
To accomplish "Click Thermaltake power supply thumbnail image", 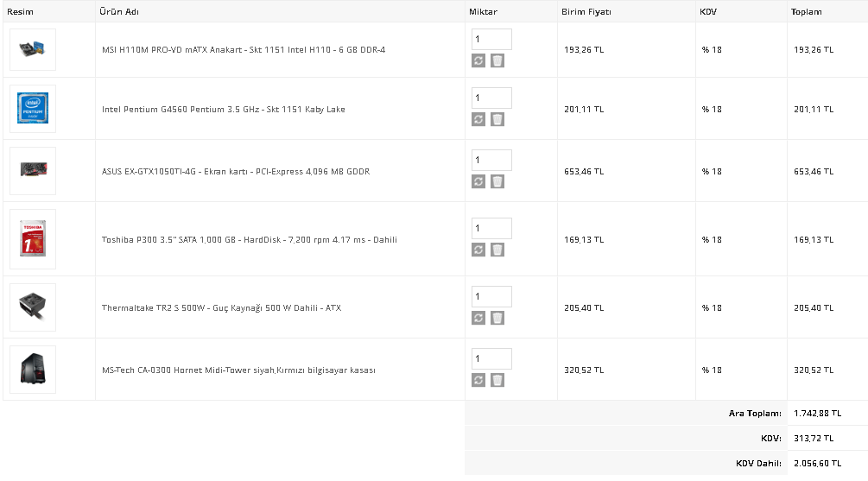I will (33, 307).
